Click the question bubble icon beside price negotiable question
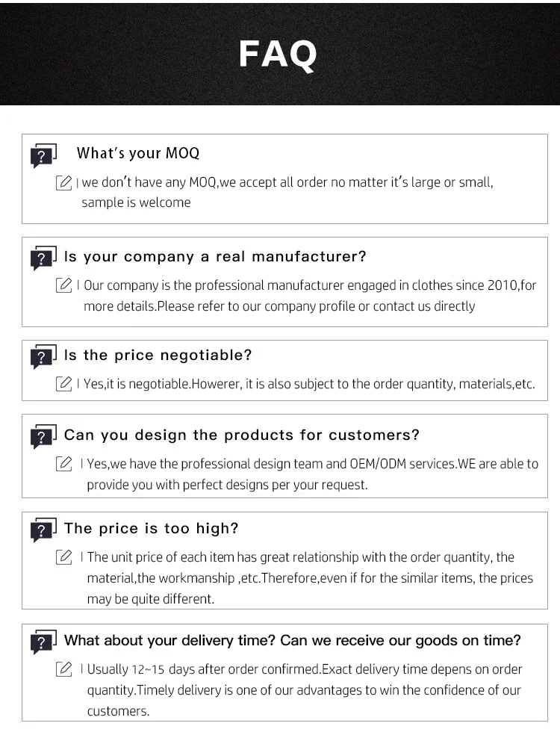Image resolution: width=560 pixels, height=729 pixels. click(44, 356)
